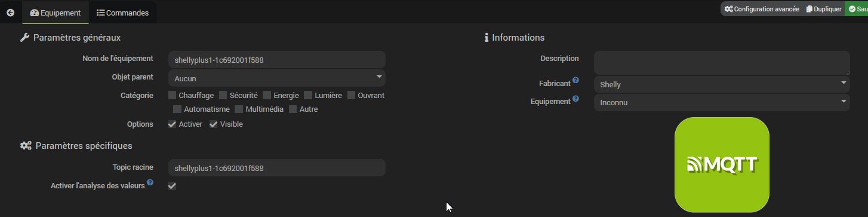Viewport: 868px width, 217px height.
Task: Click the gears icon of Paramètres spécifiques
Action: (x=26, y=145)
